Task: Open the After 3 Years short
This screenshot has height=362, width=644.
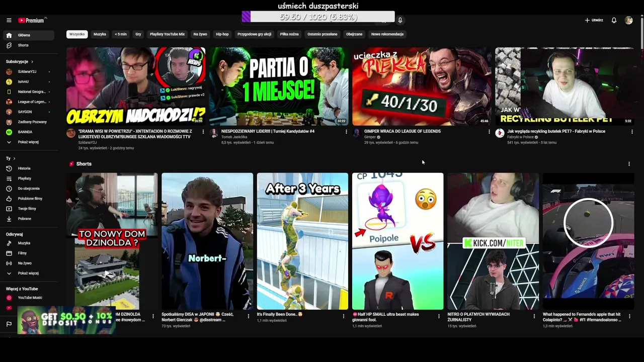Action: click(302, 241)
